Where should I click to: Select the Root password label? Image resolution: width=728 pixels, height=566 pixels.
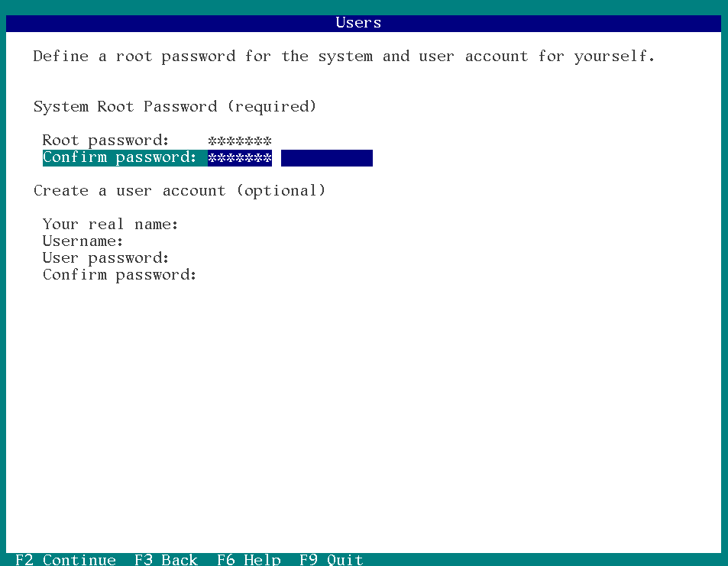(106, 141)
